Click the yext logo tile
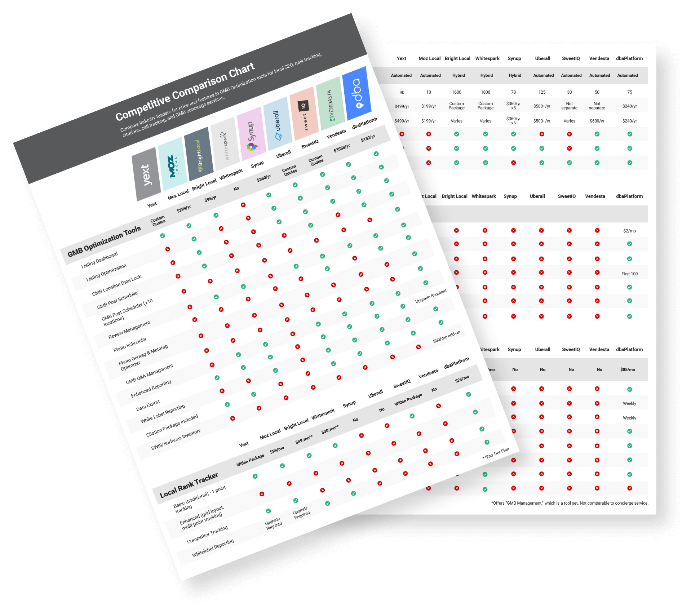 click(x=146, y=174)
